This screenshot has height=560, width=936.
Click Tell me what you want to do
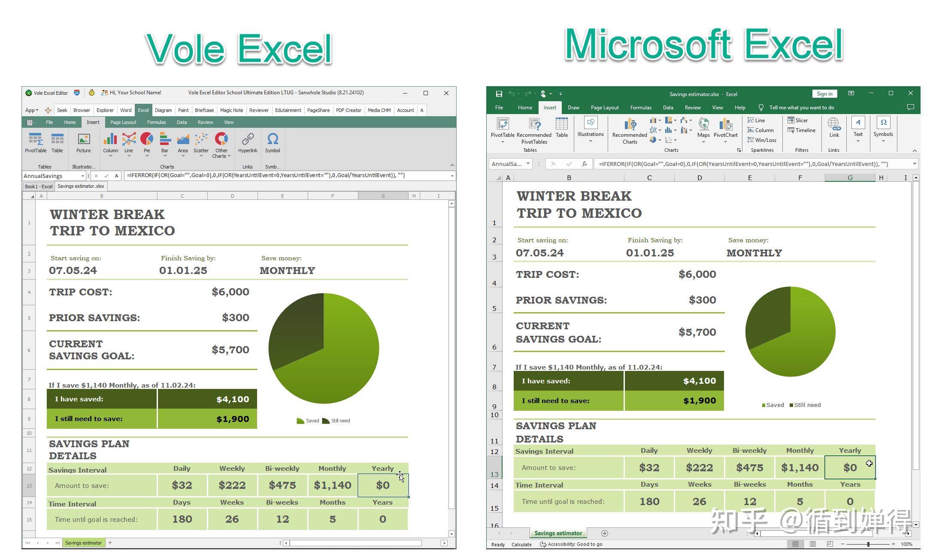click(802, 108)
